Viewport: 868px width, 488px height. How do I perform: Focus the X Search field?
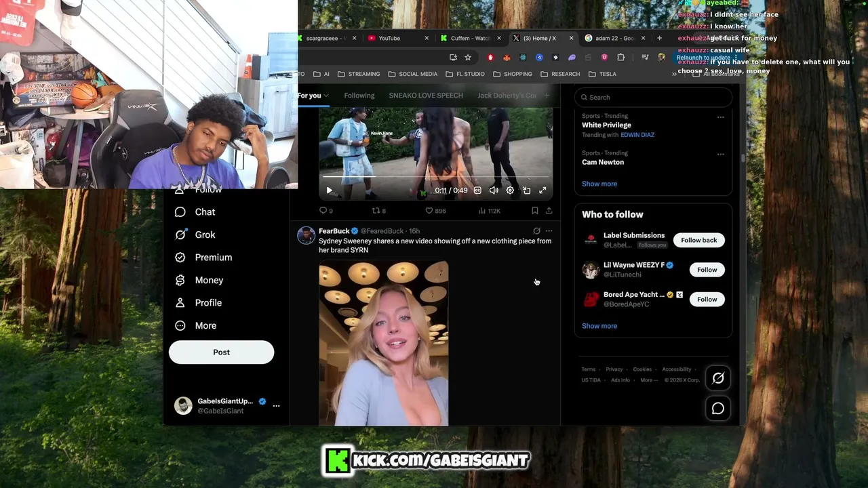654,98
